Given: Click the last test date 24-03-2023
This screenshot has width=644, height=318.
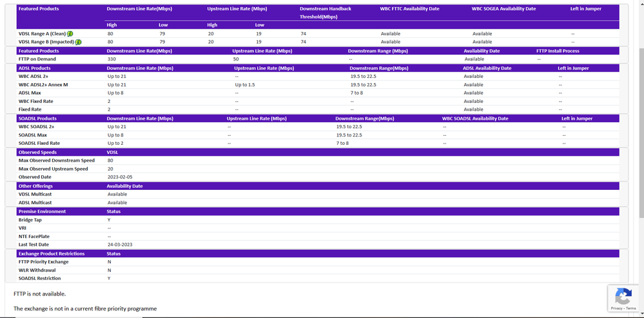Looking at the screenshot, I should 120,245.
